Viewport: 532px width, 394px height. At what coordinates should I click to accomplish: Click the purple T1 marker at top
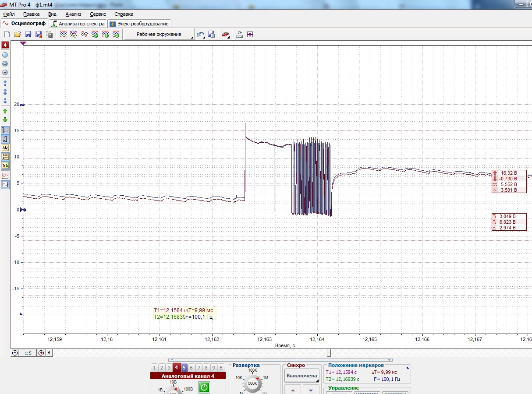(x=23, y=43)
